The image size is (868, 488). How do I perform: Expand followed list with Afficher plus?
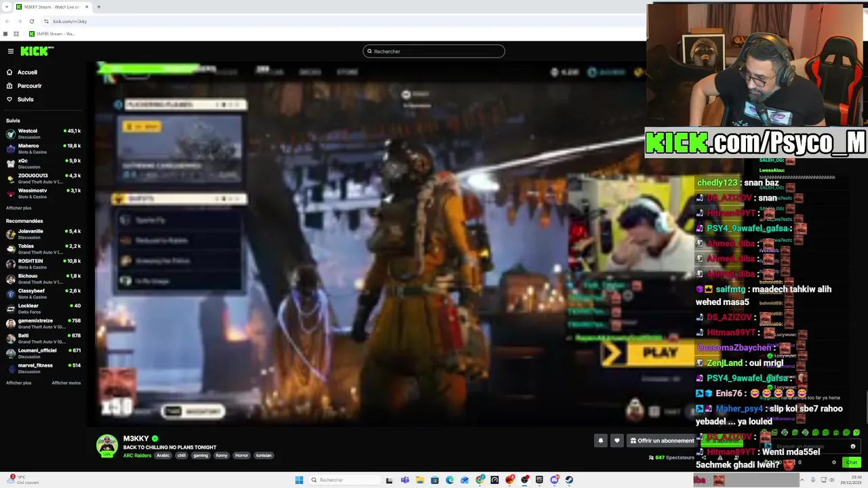pos(18,208)
